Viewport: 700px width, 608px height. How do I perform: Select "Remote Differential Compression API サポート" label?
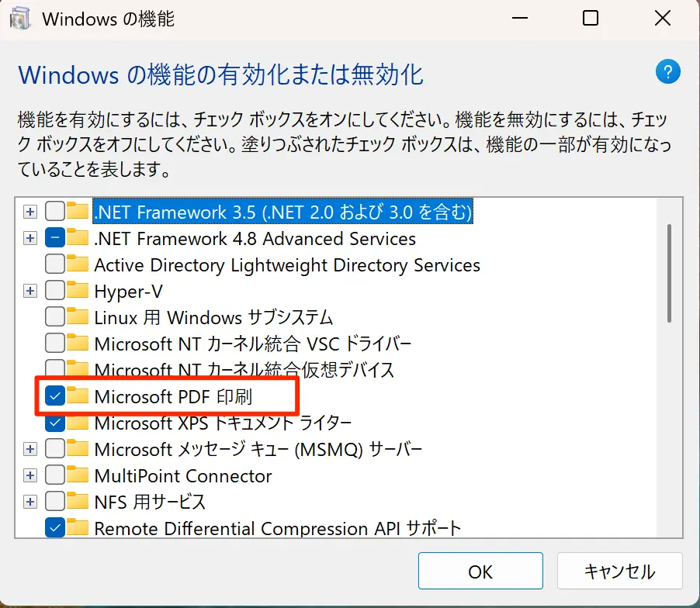tap(277, 528)
